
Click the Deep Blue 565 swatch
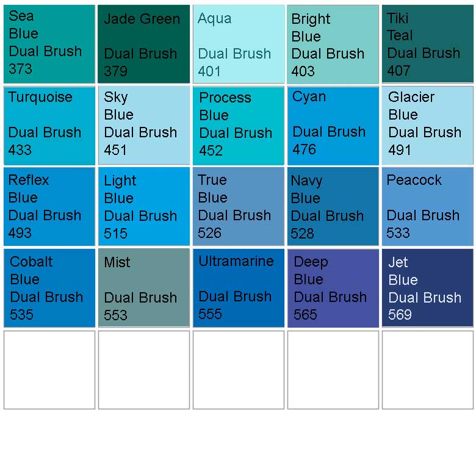[x=333, y=288]
